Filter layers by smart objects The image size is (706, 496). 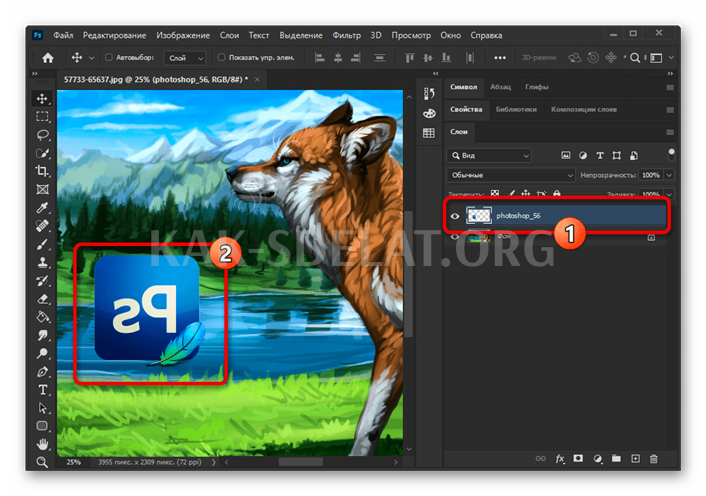click(x=634, y=155)
